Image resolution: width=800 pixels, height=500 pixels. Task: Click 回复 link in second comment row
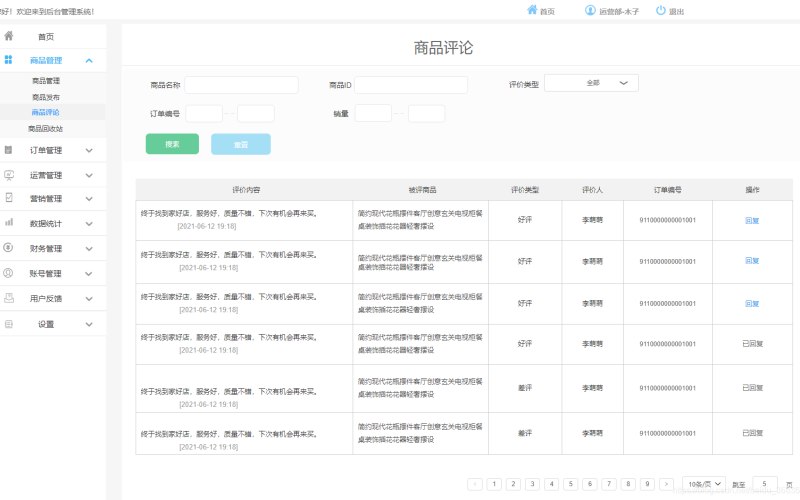pos(752,261)
